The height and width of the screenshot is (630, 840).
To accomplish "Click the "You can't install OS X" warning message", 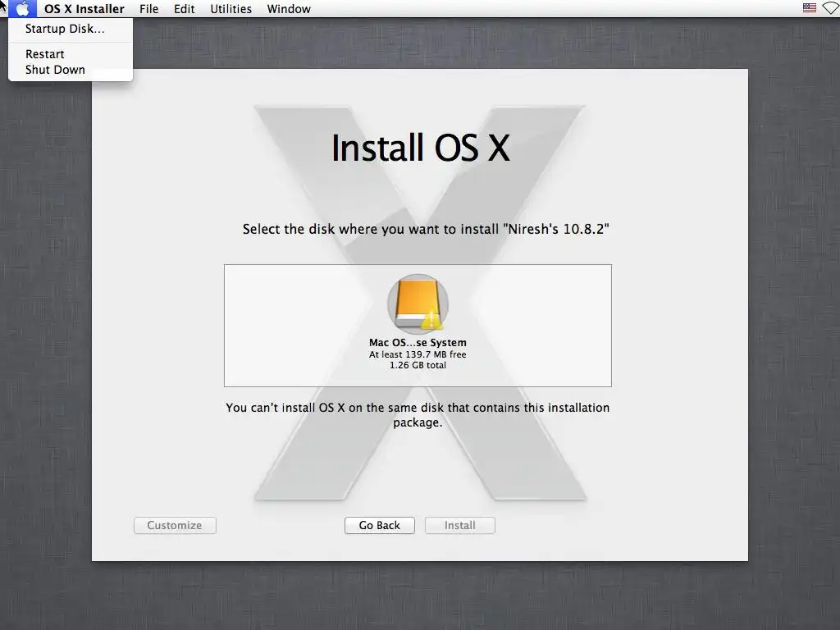I will click(418, 414).
